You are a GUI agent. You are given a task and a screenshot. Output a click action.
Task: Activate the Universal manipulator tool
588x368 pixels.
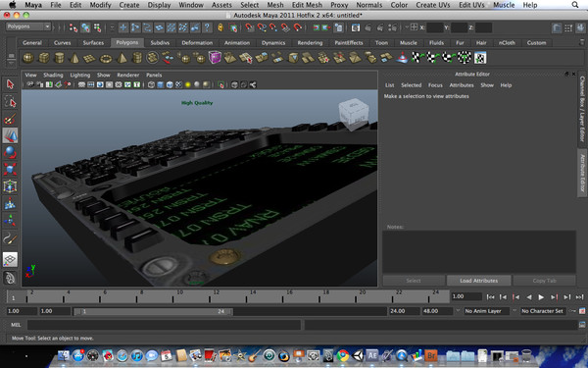pyautogui.click(x=10, y=186)
